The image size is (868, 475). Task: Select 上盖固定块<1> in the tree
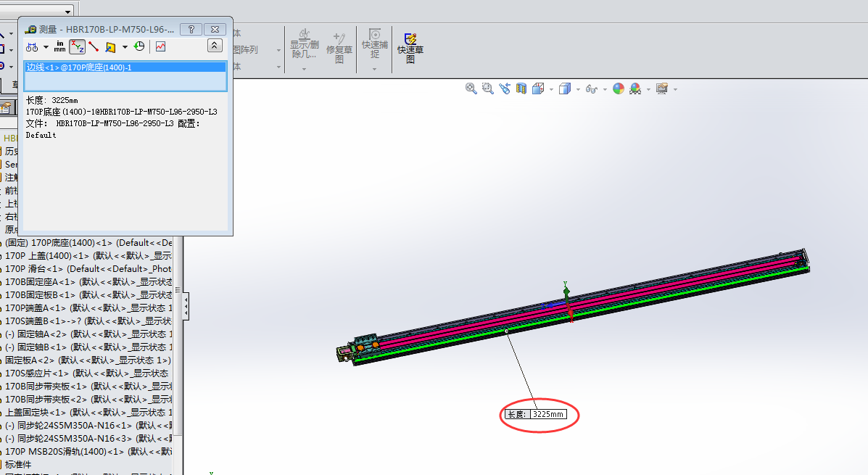tap(88, 413)
